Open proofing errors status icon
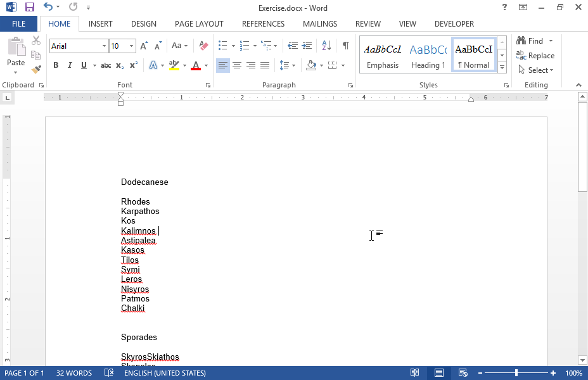Viewport: 588px width, 380px height. pos(109,373)
